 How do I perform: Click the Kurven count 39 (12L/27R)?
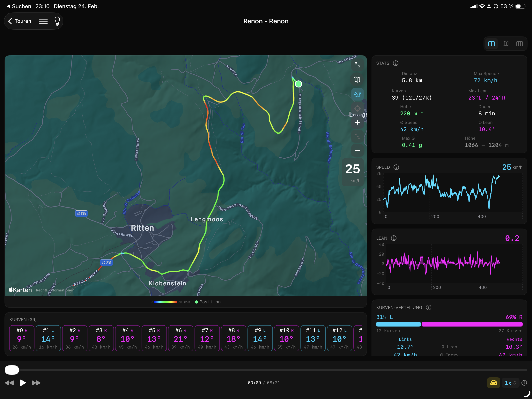(x=412, y=98)
